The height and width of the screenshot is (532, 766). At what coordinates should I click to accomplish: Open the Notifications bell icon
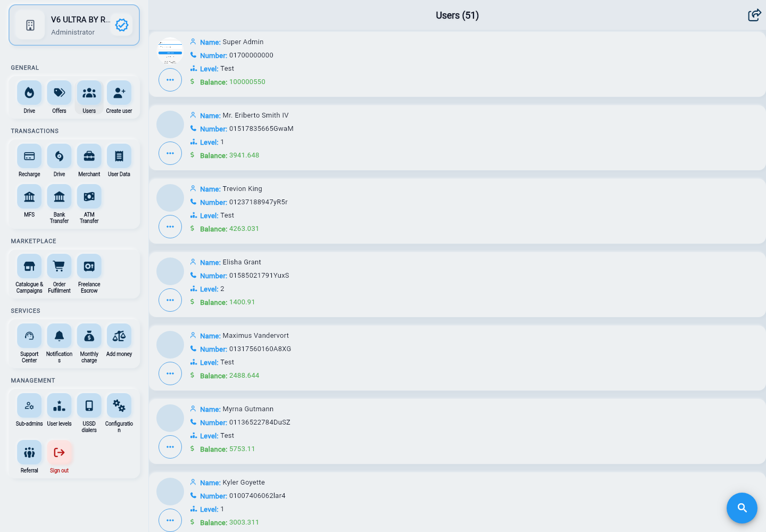(59, 336)
